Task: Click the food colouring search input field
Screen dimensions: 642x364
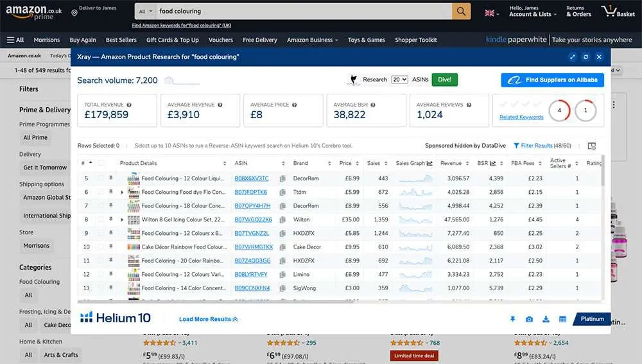Action: 304,12
